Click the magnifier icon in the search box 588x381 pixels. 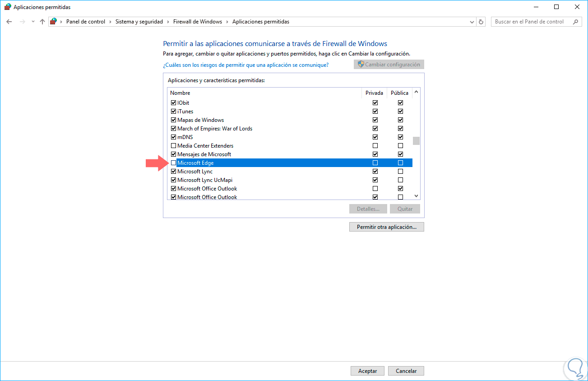click(x=575, y=22)
